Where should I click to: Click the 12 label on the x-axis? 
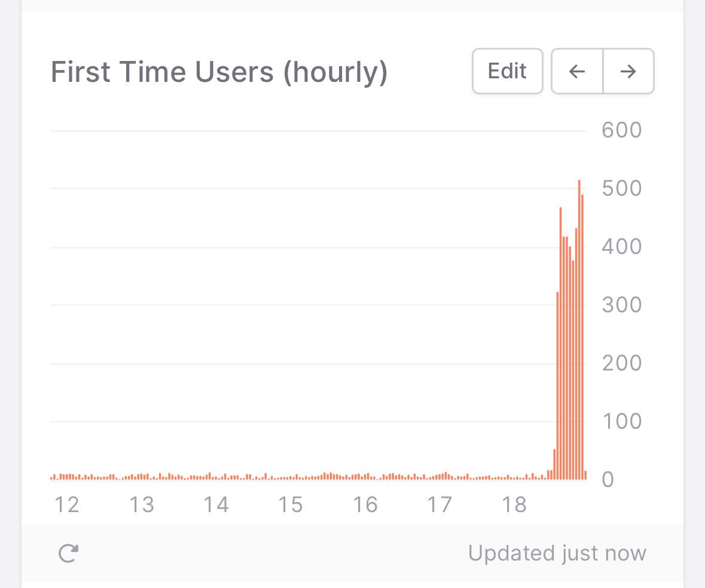coord(66,505)
